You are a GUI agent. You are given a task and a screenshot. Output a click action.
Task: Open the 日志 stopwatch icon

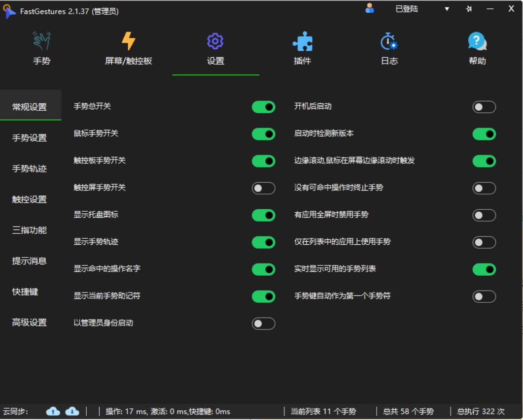pyautogui.click(x=389, y=42)
